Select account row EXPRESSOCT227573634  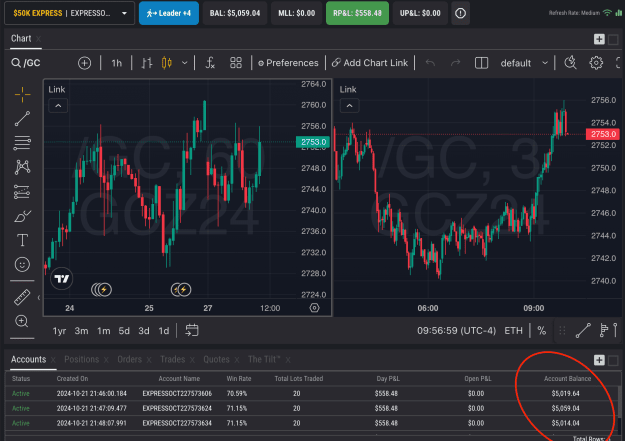pyautogui.click(x=311, y=423)
